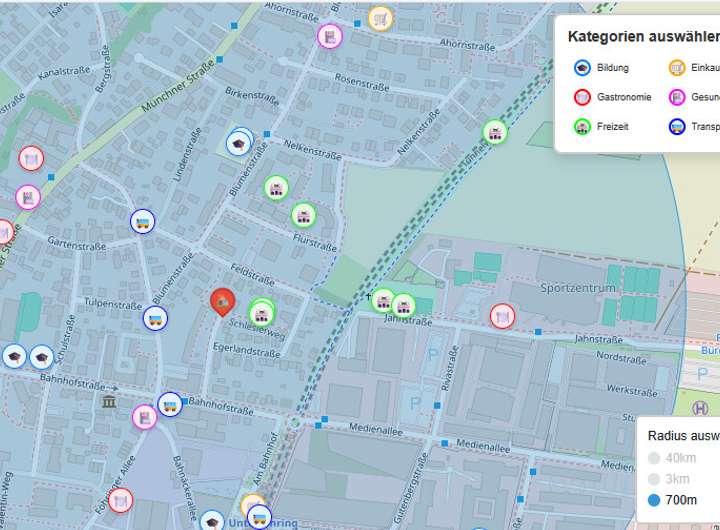Viewport: 720px width, 530px height.
Task: Select the 700m radius option
Action: (672, 500)
